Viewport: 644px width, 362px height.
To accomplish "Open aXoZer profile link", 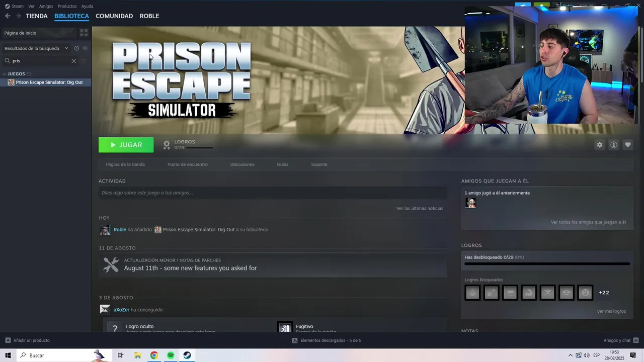I will pos(121,310).
